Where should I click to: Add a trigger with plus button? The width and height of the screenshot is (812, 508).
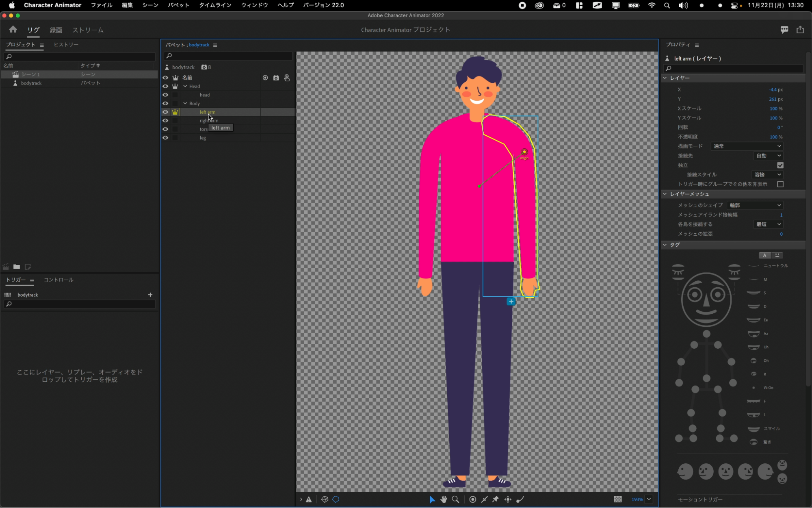click(150, 295)
